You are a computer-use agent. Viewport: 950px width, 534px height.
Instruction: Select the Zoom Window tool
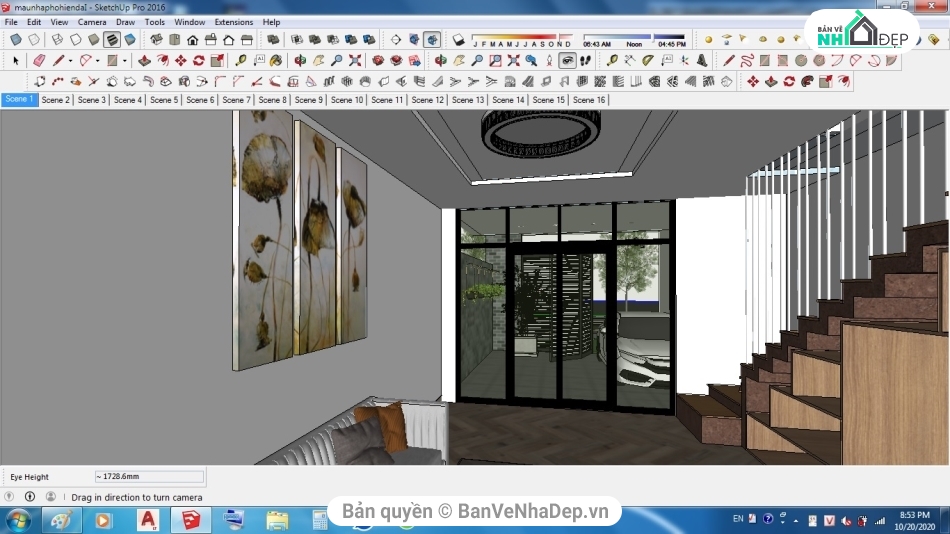495,61
